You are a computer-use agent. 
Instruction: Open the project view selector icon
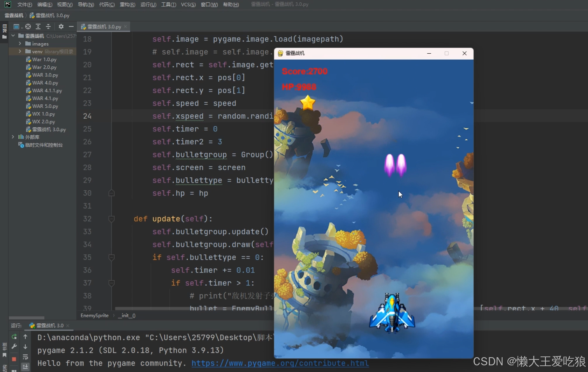point(16,26)
